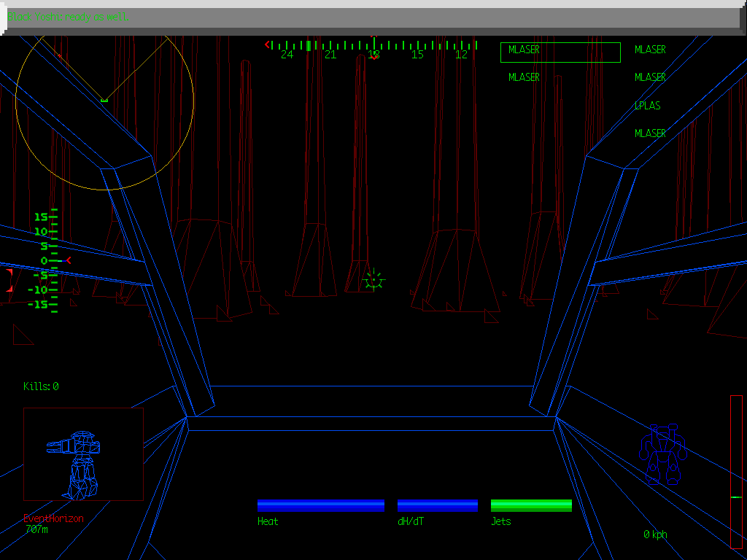This screenshot has height=560, width=747.
Task: Select the boxed MLASER weapon
Action: click(560, 52)
